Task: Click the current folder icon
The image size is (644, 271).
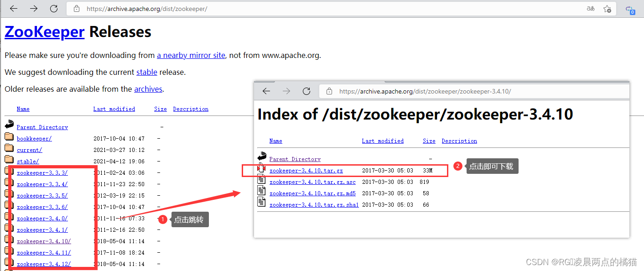Action: point(9,147)
